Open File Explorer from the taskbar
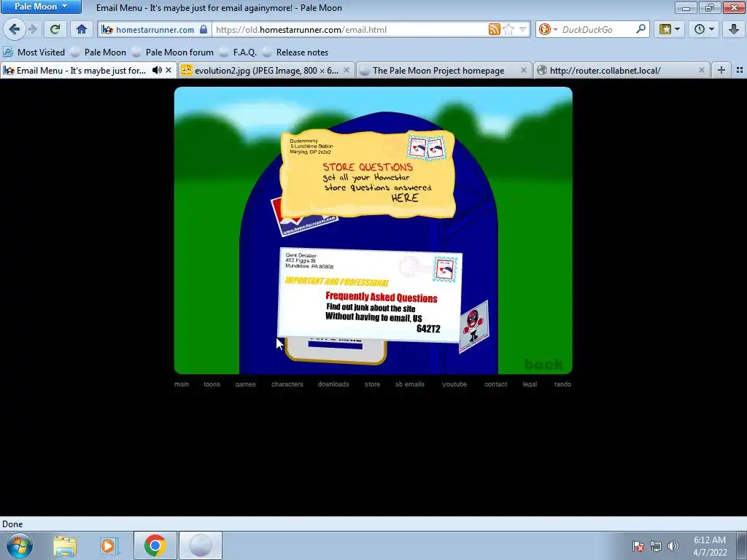 [x=65, y=545]
